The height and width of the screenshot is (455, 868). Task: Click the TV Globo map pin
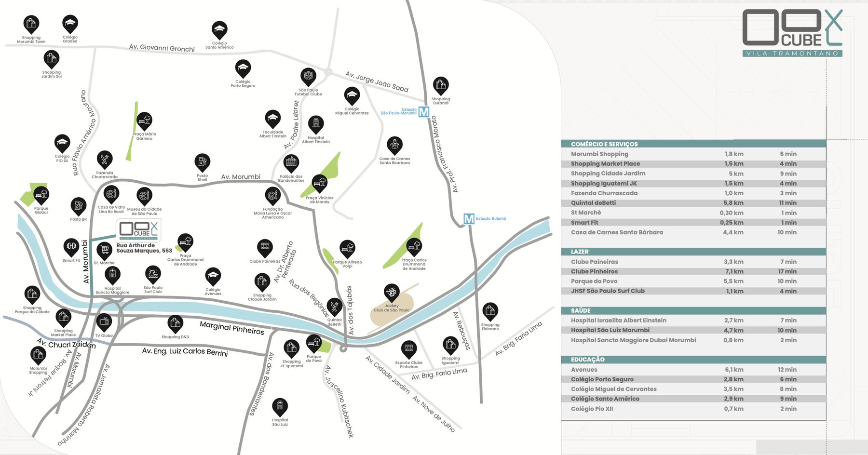pos(104,322)
